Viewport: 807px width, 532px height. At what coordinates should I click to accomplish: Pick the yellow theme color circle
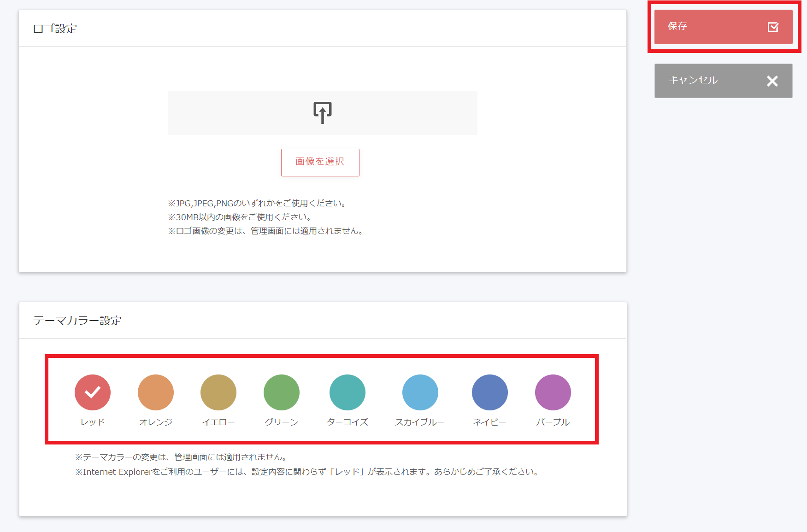click(218, 392)
